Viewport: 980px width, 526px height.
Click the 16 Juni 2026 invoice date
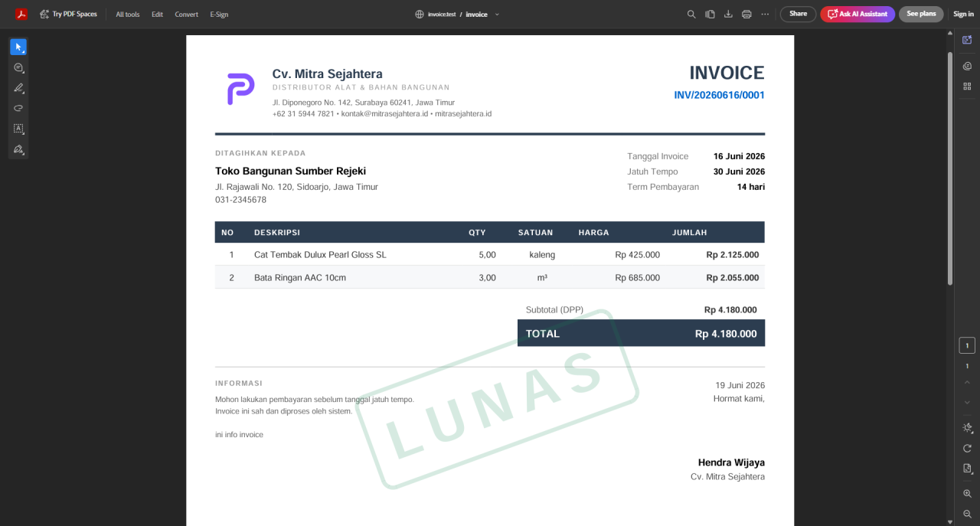tap(739, 156)
